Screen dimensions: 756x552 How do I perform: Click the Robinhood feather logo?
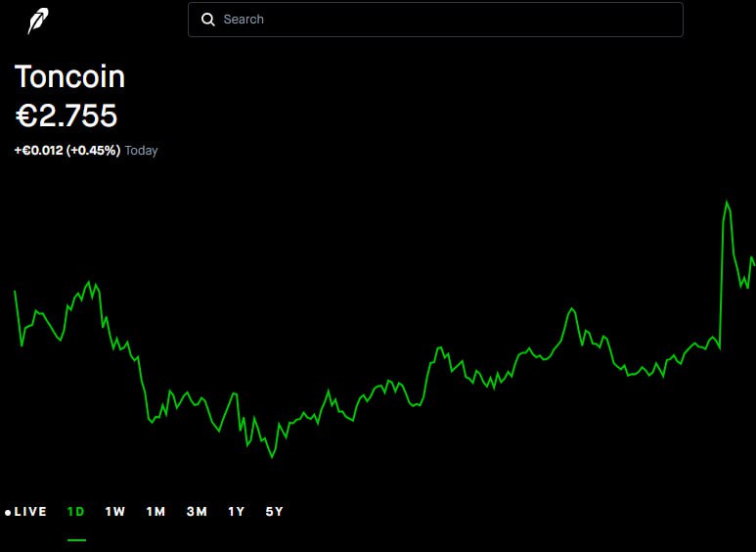37,21
